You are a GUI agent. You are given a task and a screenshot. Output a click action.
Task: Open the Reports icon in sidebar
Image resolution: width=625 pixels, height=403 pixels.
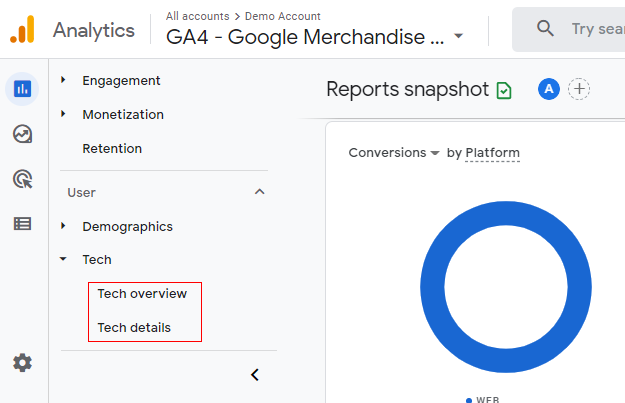point(22,89)
